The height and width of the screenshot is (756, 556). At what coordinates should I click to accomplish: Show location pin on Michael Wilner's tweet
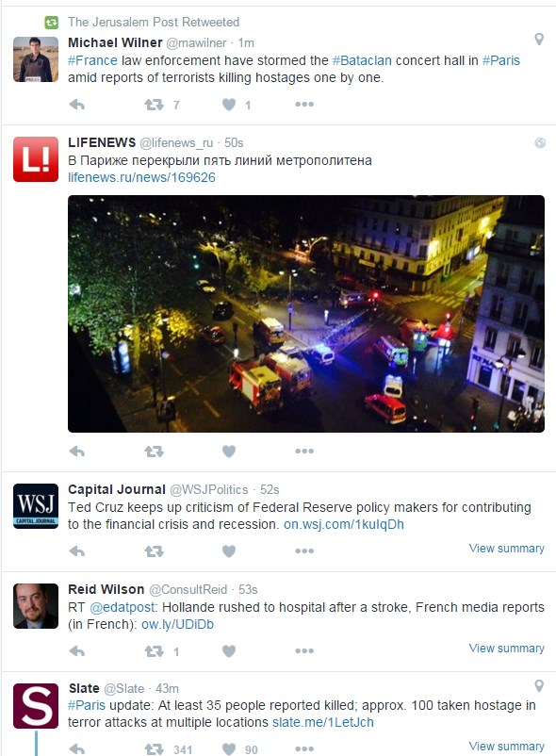(539, 39)
